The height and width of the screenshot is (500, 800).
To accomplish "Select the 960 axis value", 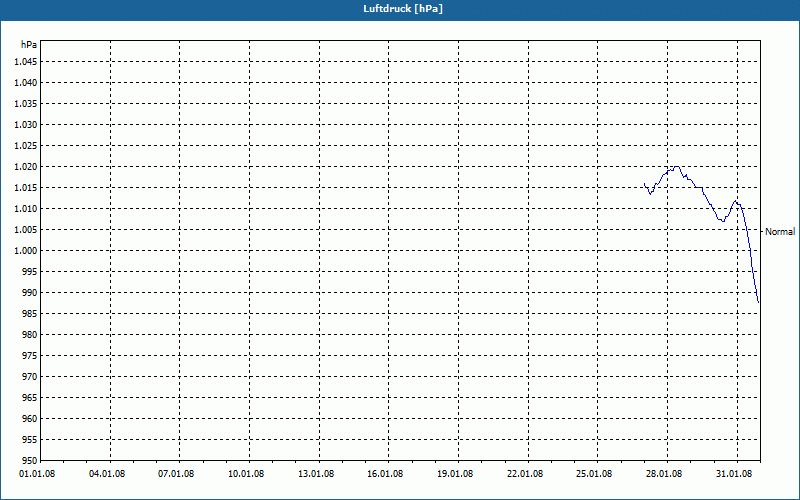I will pos(30,419).
